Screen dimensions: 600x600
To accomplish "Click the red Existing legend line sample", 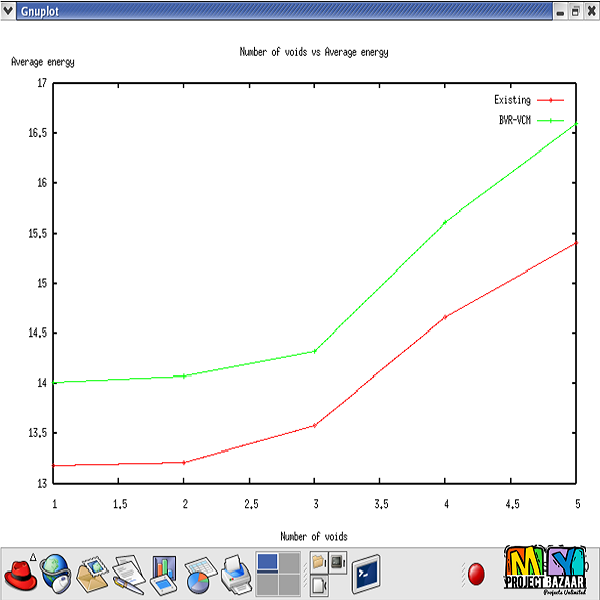I will tap(551, 100).
